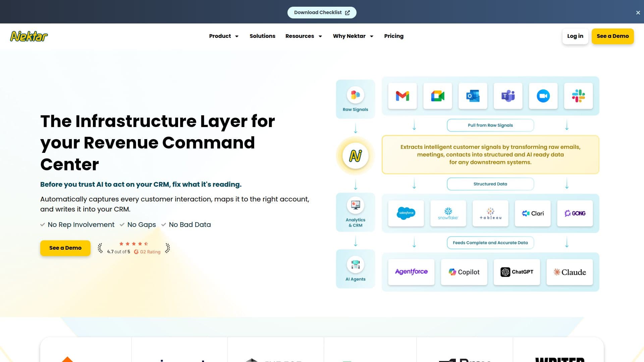The image size is (644, 362).
Task: Click the hero headline text
Action: 158,142
